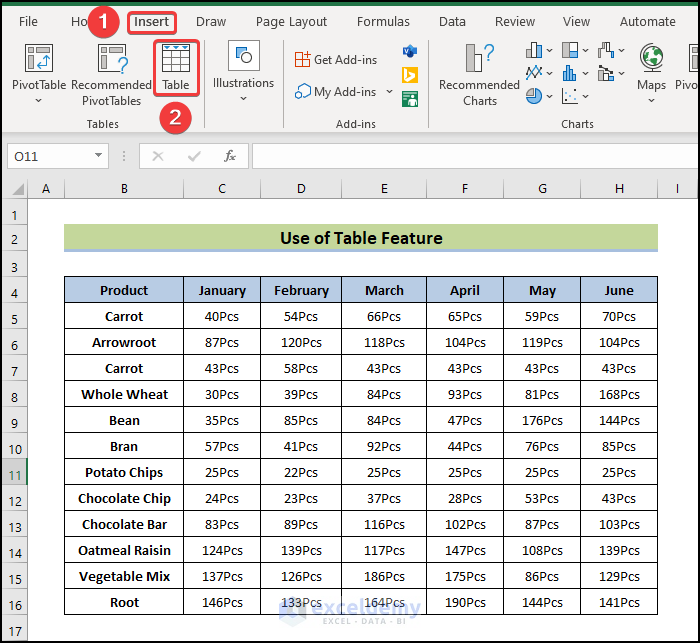Click the Bing Maps add-in icon
The width and height of the screenshot is (700, 643).
[x=410, y=75]
